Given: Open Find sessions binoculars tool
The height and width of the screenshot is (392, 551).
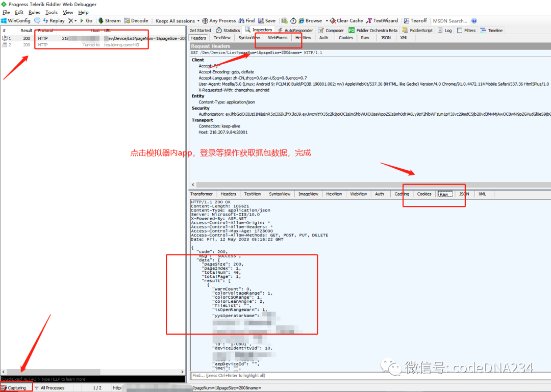Looking at the screenshot, I should (247, 21).
